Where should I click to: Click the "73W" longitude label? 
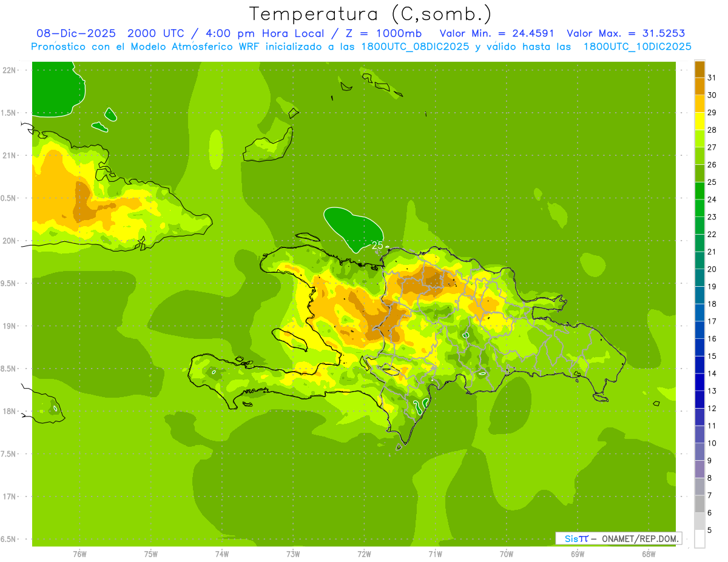pyautogui.click(x=293, y=554)
